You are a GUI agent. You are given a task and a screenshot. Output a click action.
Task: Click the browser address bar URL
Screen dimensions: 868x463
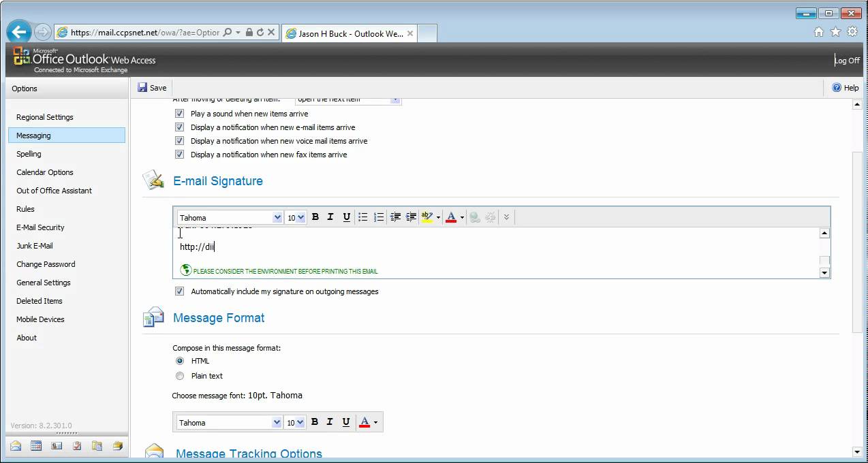point(145,32)
